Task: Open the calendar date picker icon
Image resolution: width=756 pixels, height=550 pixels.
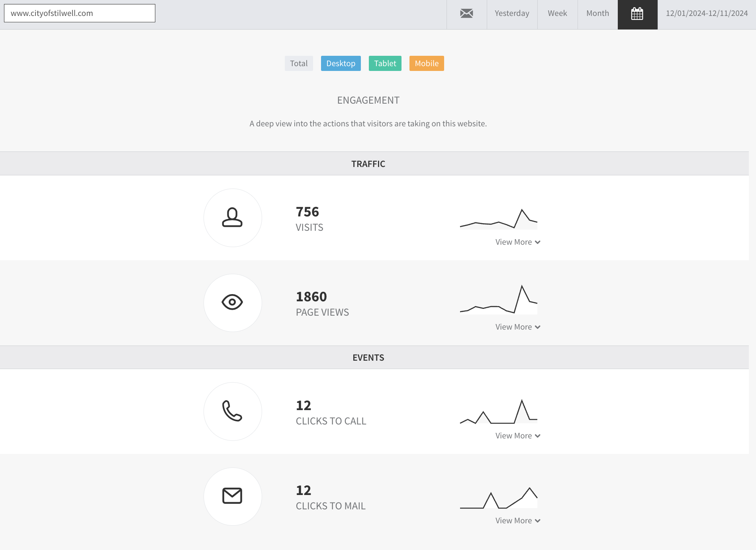Action: (x=637, y=14)
